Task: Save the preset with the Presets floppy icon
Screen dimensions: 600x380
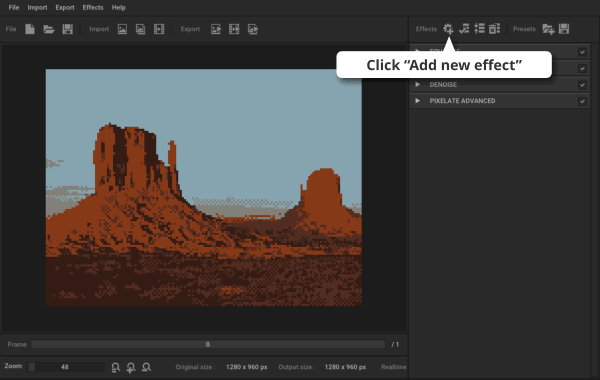Action: [x=564, y=29]
